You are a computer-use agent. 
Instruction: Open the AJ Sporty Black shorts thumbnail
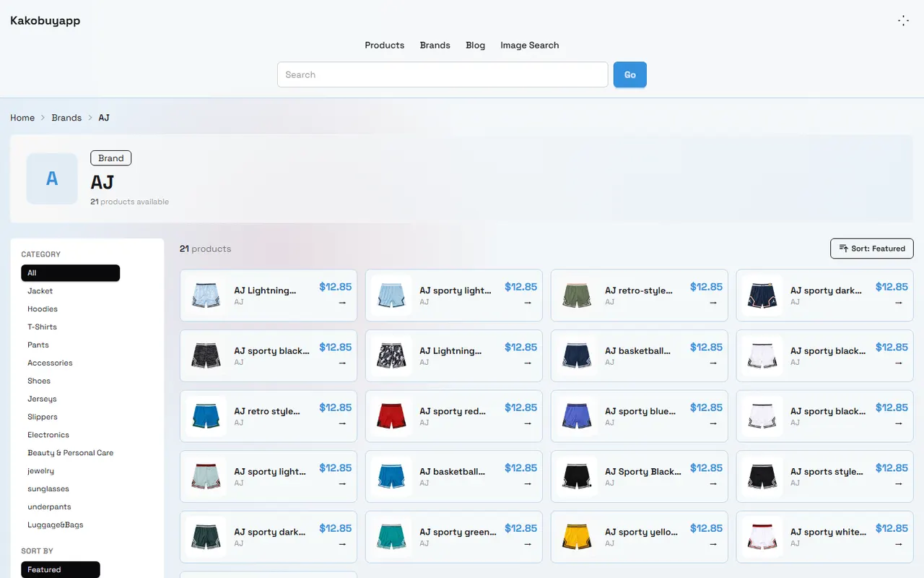(x=577, y=476)
